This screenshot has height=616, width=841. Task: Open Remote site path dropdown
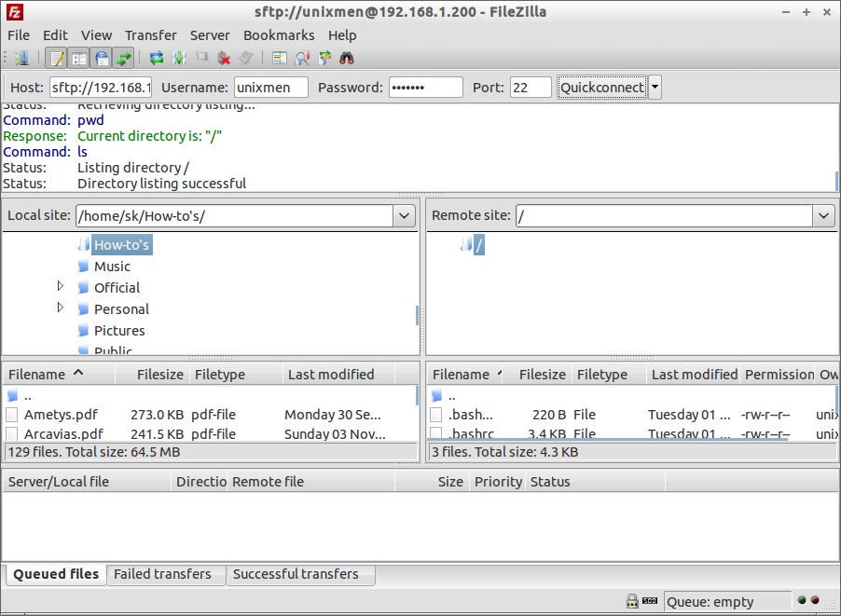point(824,216)
